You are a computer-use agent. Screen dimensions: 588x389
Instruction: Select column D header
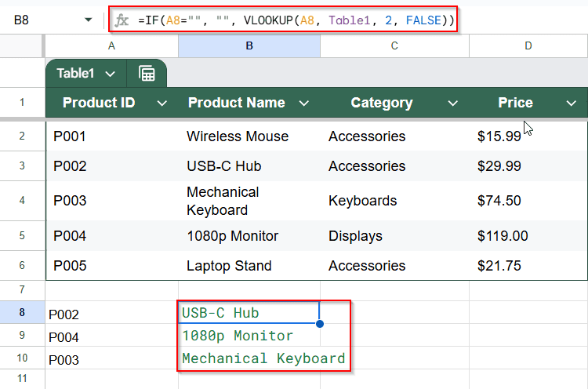point(528,45)
